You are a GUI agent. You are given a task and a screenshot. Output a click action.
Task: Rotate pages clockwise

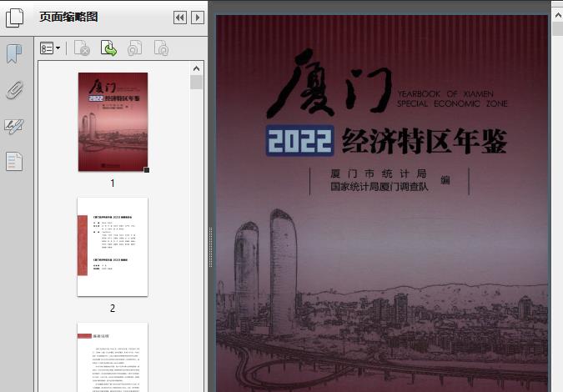[161, 48]
